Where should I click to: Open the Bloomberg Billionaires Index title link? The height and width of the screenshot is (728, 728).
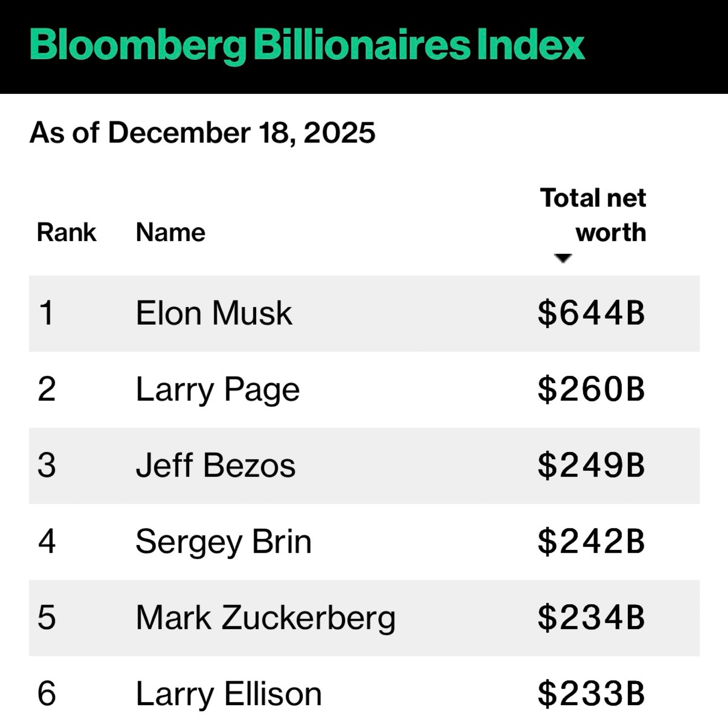307,46
